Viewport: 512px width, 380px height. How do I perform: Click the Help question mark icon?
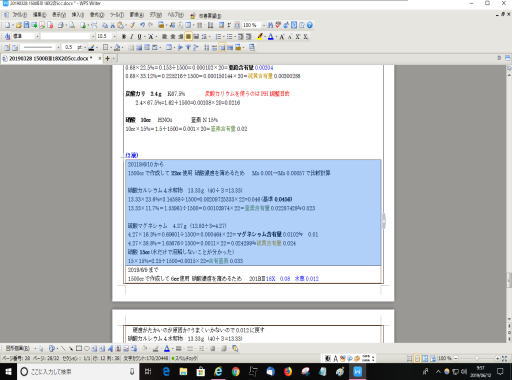pos(310,25)
